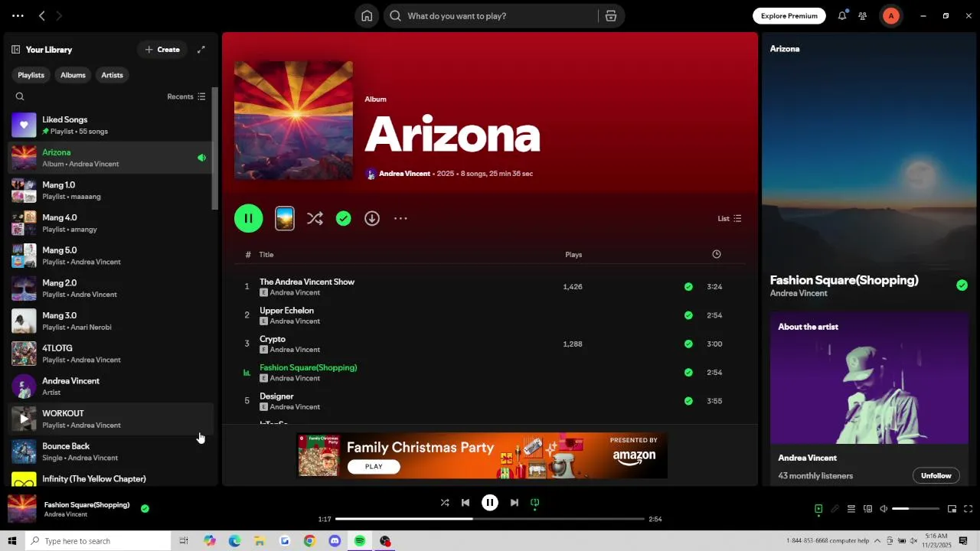The width and height of the screenshot is (980, 551).
Task: Pause playback in the bottom player
Action: tap(490, 503)
